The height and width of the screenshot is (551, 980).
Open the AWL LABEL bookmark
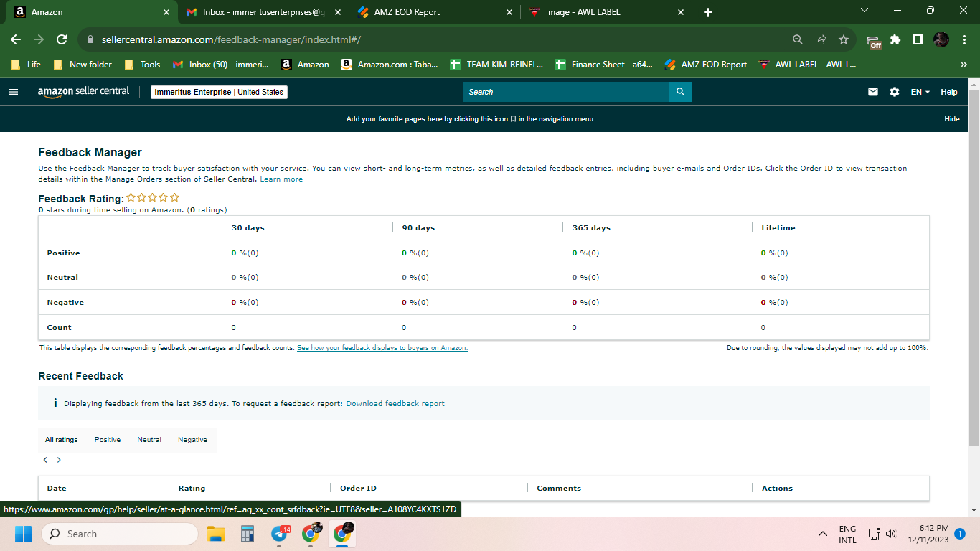coord(807,65)
